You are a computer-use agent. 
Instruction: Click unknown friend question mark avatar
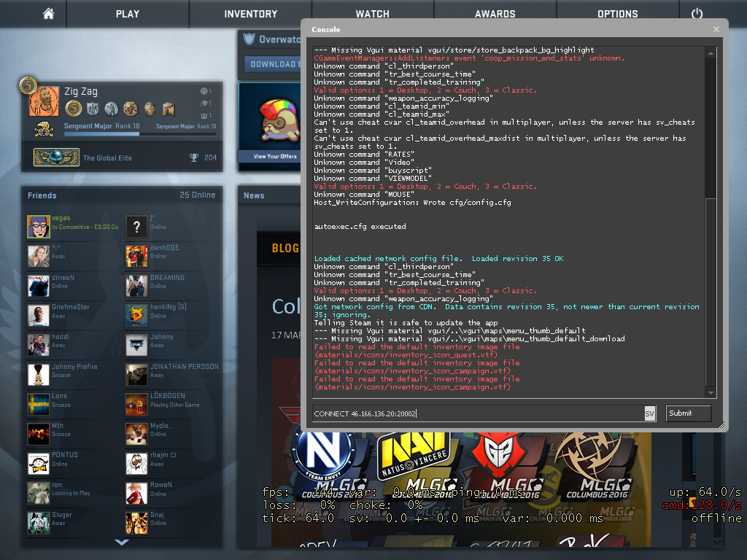tap(136, 227)
